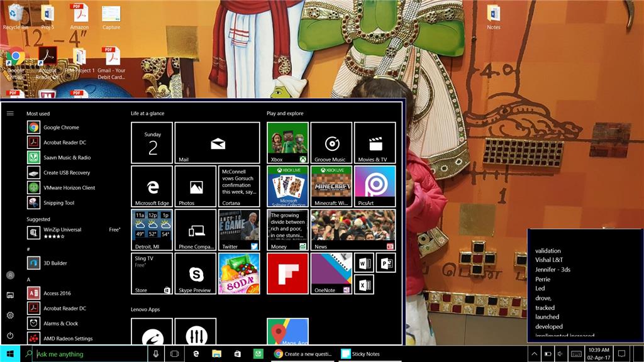Open the PicsArt tile
The width and height of the screenshot is (644, 362).
[375, 186]
